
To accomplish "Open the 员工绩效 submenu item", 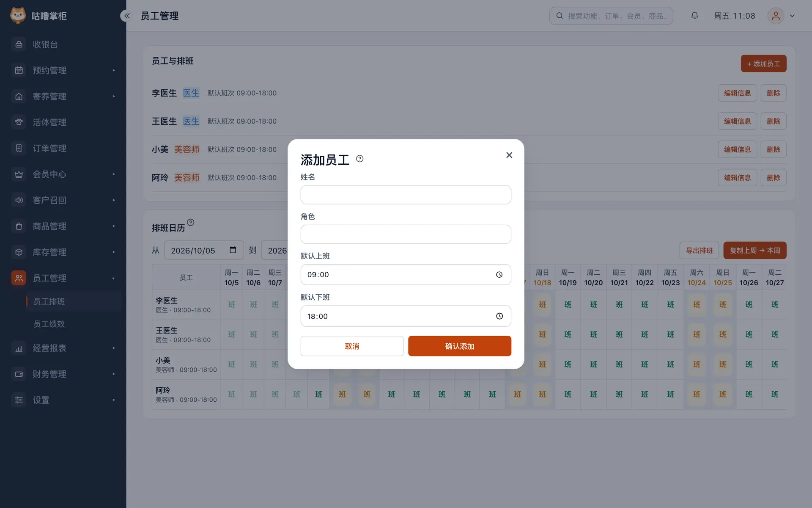I will pyautogui.click(x=74, y=324).
